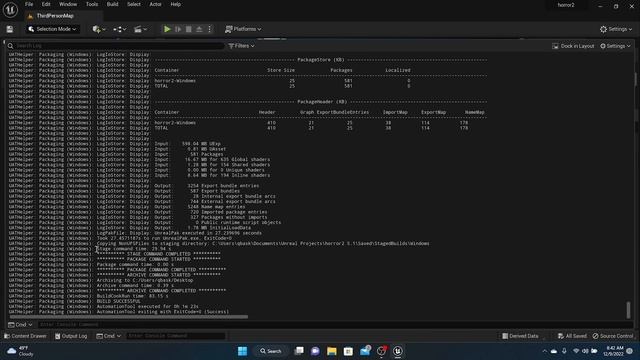Click Derived Data in status bar
This screenshot has height=360, width=640.
[520, 336]
